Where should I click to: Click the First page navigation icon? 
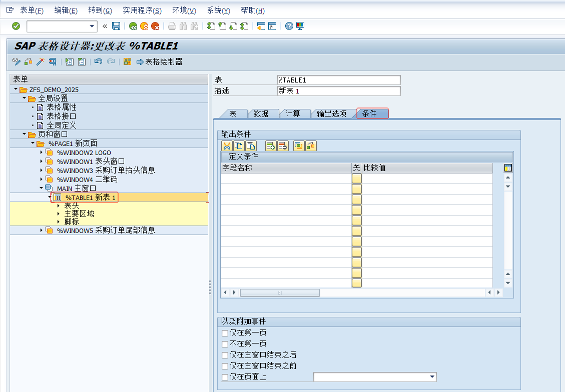point(211,26)
